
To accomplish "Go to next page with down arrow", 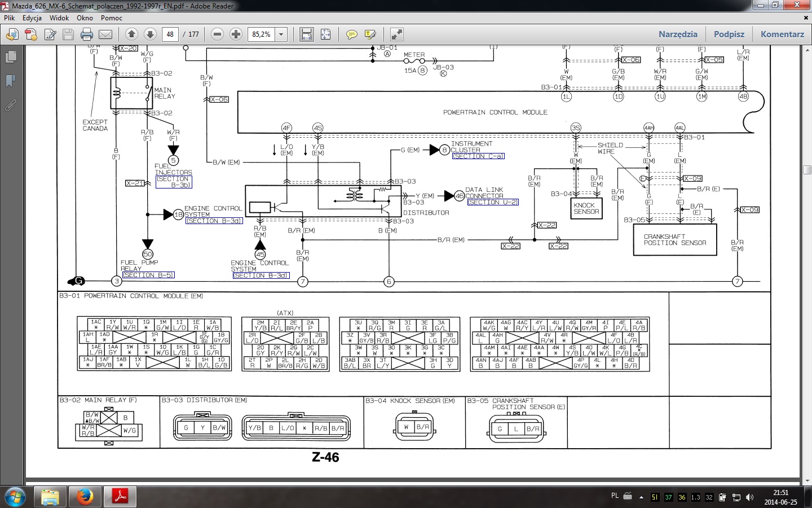I will 150,34.
